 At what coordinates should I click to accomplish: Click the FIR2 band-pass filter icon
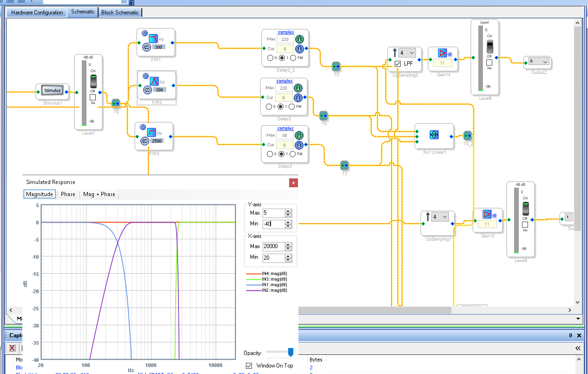click(154, 80)
